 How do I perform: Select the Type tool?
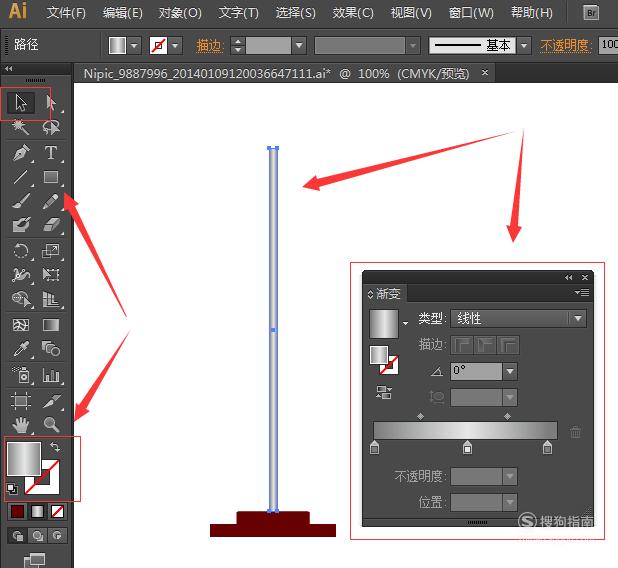pyautogui.click(x=51, y=153)
